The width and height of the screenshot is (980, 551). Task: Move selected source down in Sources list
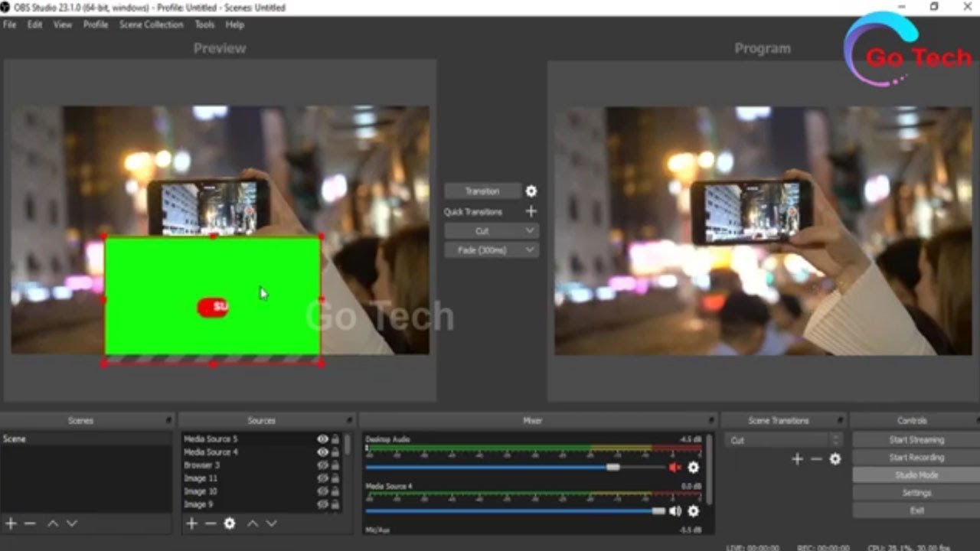pyautogui.click(x=271, y=523)
